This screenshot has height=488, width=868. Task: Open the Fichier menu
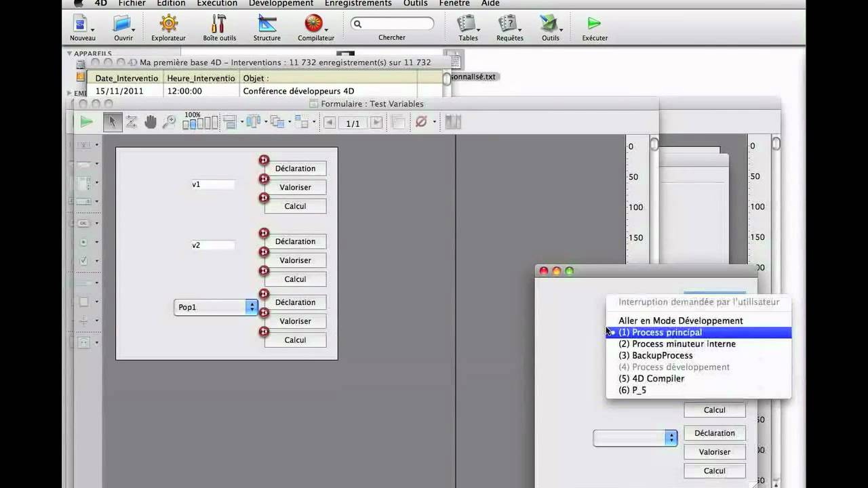coord(132,3)
